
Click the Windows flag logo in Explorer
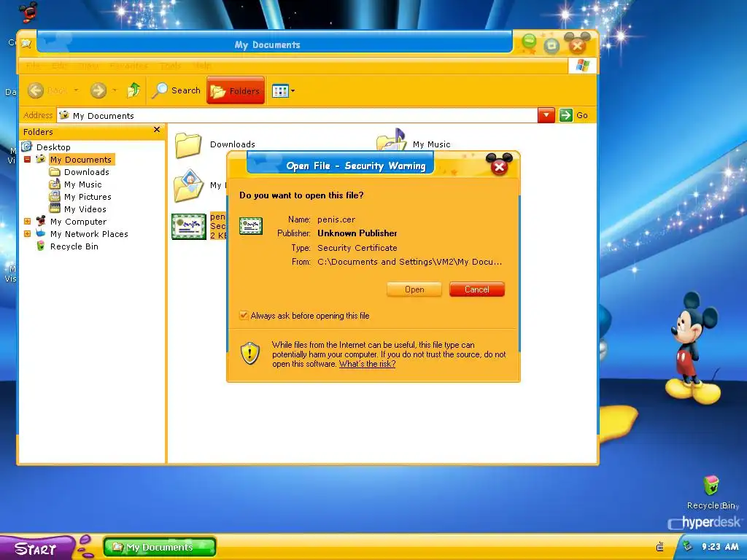[x=582, y=65]
